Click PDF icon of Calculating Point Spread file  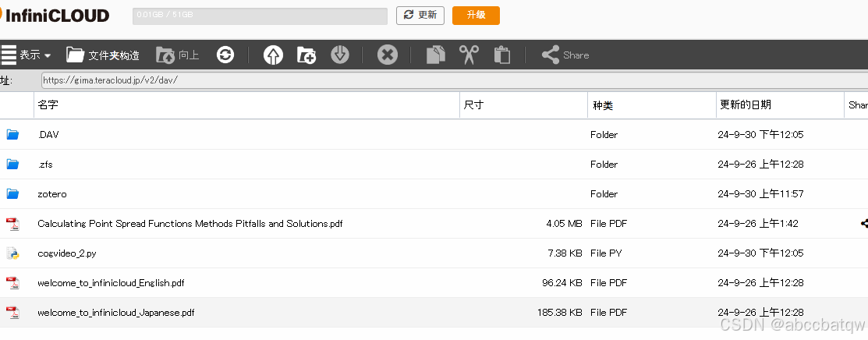click(x=12, y=224)
